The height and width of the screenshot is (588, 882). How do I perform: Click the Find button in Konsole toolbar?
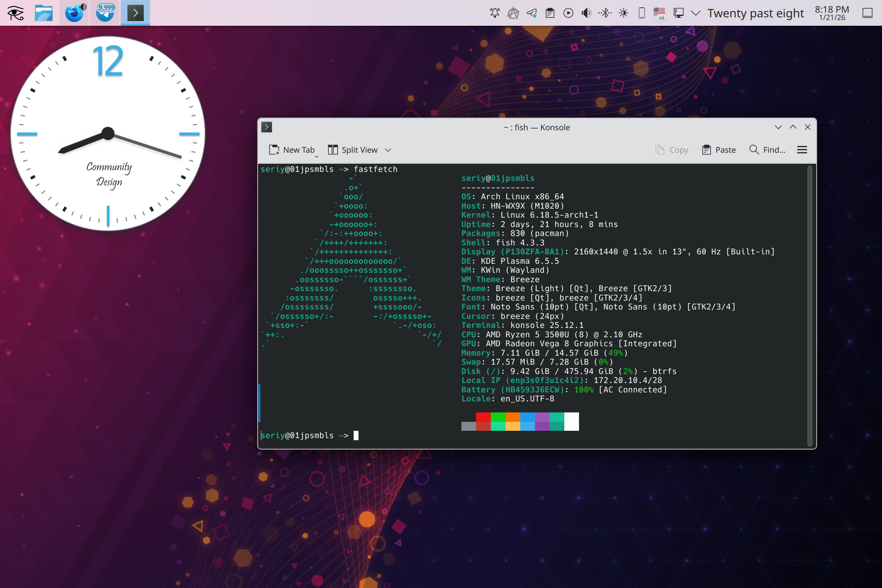click(767, 150)
